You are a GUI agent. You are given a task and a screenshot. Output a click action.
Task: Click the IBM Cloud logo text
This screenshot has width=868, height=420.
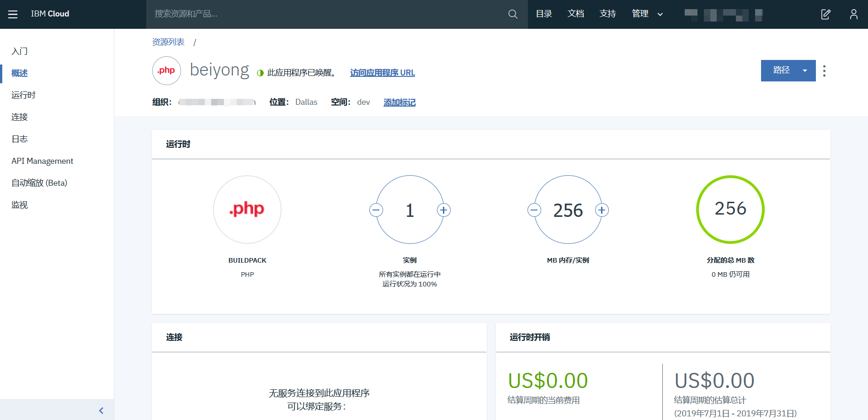tap(50, 14)
